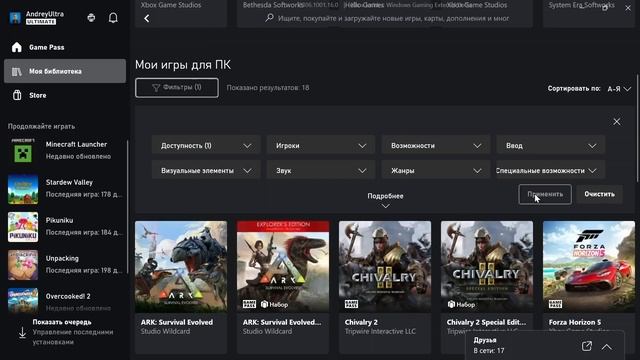
Task: Open the Chivalry 2 Special Edition cover
Action: (x=487, y=267)
